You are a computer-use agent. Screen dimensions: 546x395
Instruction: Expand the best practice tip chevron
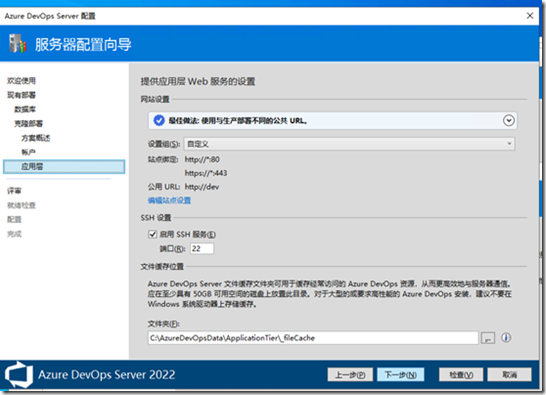pos(509,121)
